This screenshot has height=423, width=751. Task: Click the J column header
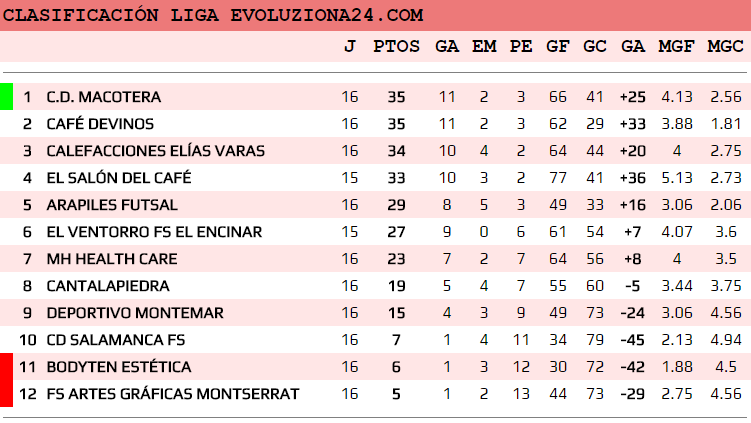349,46
